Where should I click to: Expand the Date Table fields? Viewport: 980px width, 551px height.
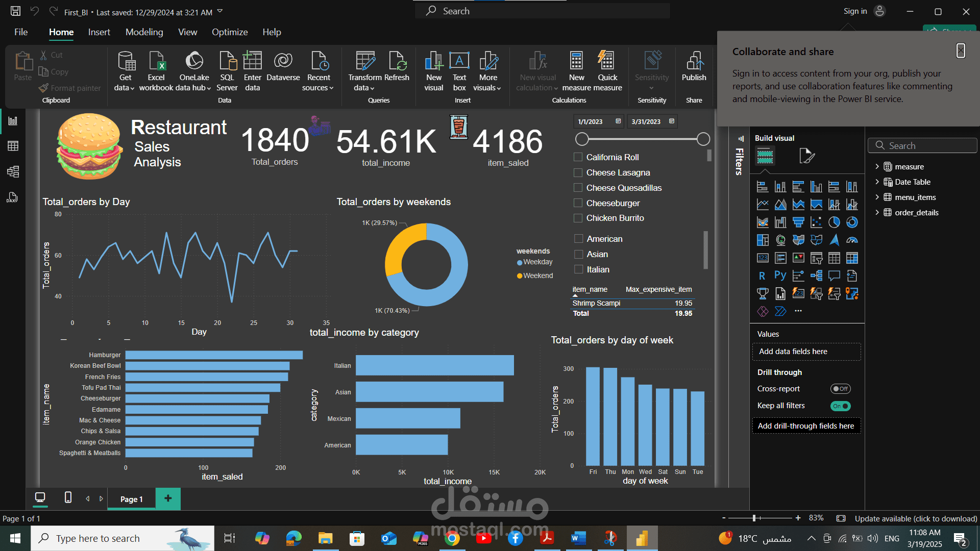coord(877,182)
